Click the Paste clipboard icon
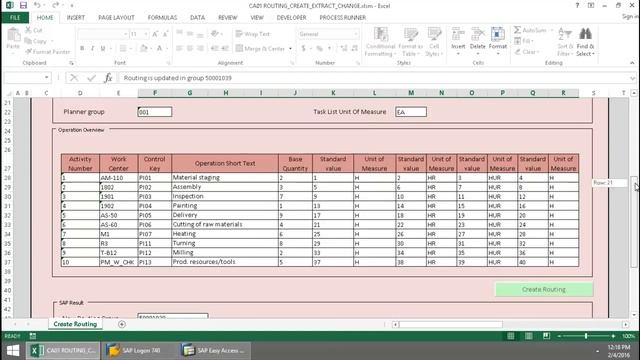640x360 pixels. [x=13, y=36]
